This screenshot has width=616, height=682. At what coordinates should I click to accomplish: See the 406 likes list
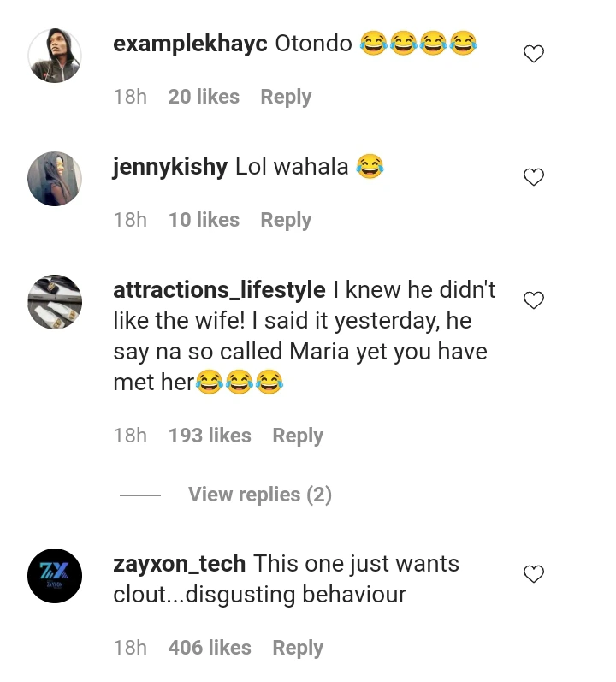[x=210, y=648]
